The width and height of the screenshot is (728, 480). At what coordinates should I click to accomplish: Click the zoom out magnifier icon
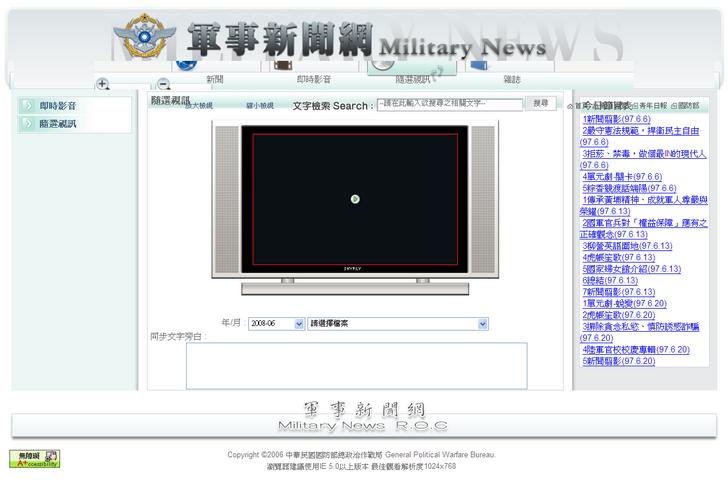coord(164,84)
